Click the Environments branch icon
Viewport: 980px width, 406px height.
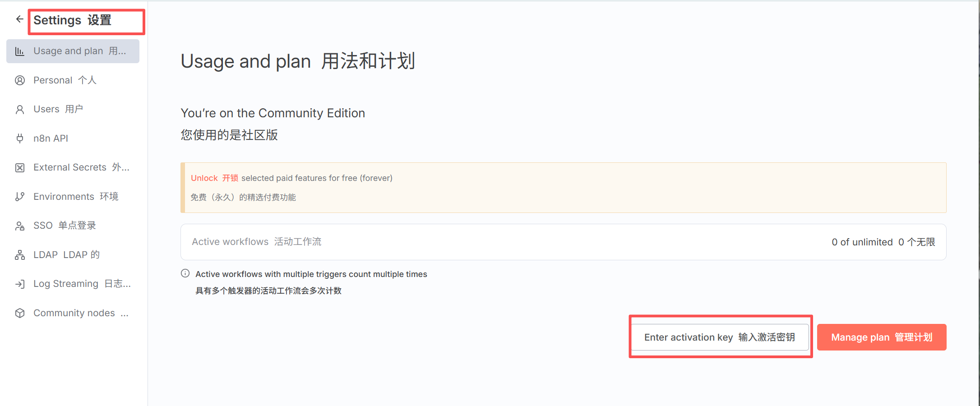click(x=19, y=197)
